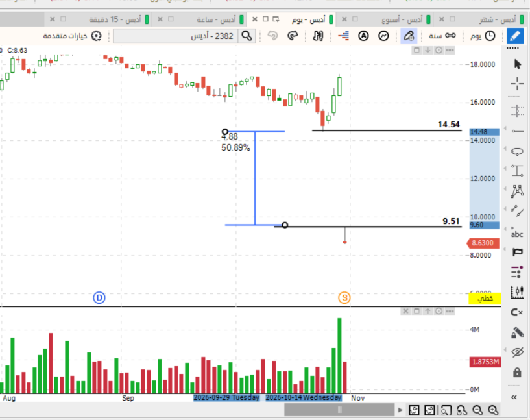Click the reset zoom icon
The height and width of the screenshot is (420, 530).
pyautogui.click(x=462, y=410)
